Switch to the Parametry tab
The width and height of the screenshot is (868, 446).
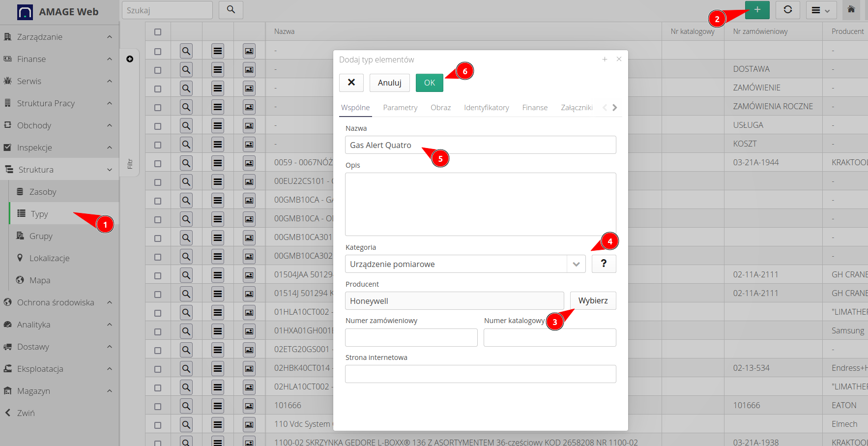(x=400, y=108)
